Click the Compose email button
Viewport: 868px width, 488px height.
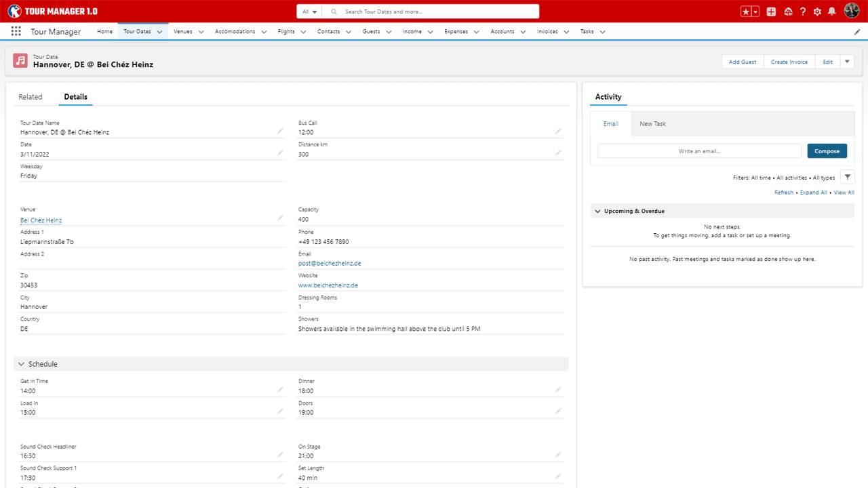click(x=827, y=151)
